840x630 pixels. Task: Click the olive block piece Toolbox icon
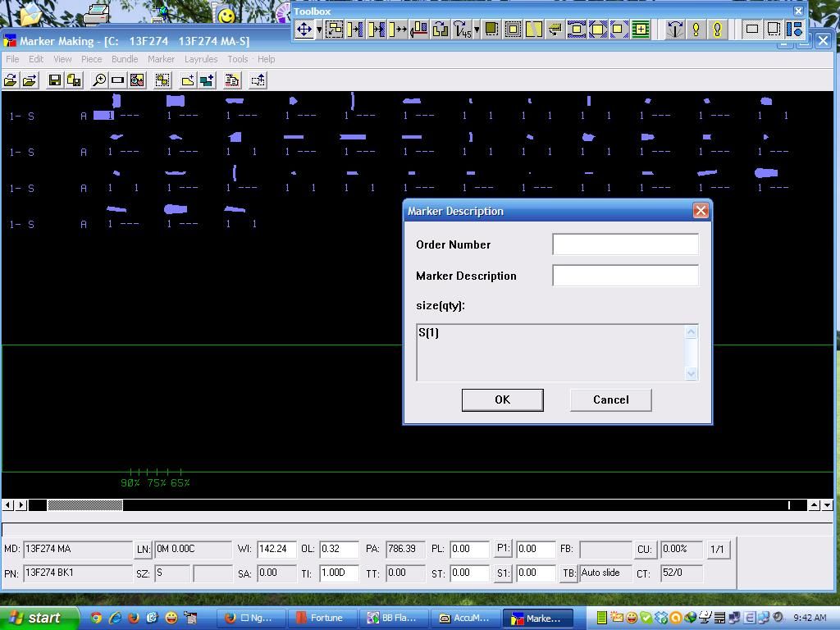pos(491,29)
